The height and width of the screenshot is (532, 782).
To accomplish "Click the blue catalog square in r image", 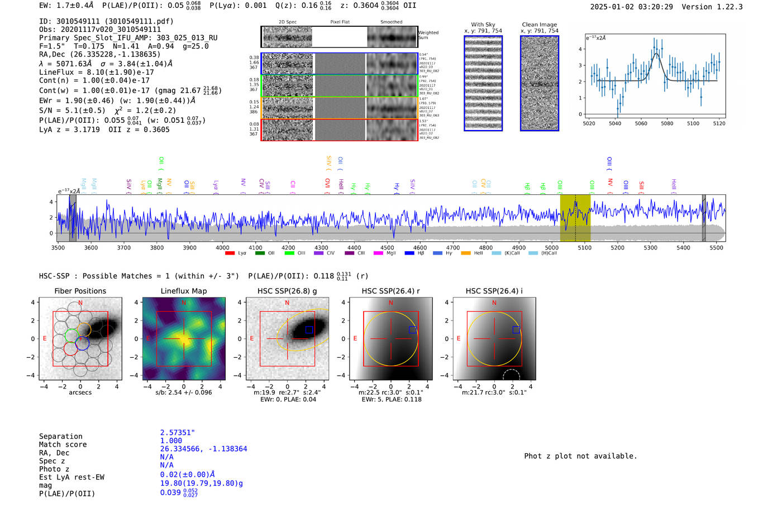I will pos(412,330).
